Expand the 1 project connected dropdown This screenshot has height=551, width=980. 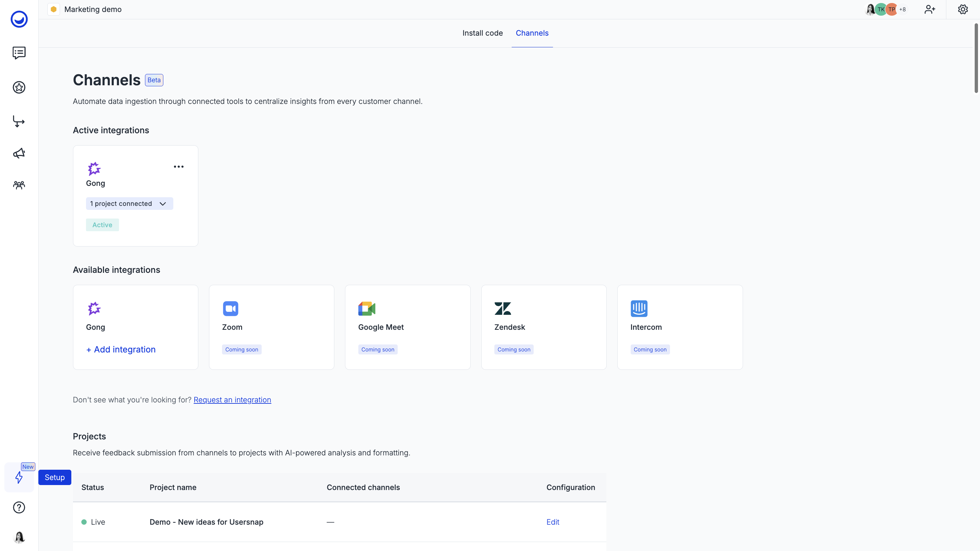click(129, 204)
